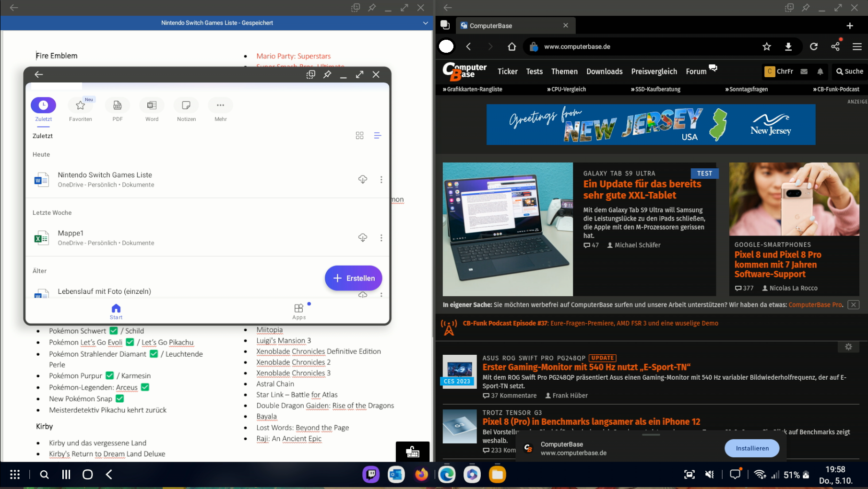Tap cloud icon for Nintendo Switch Games Liste
This screenshot has width=868, height=489.
click(363, 179)
